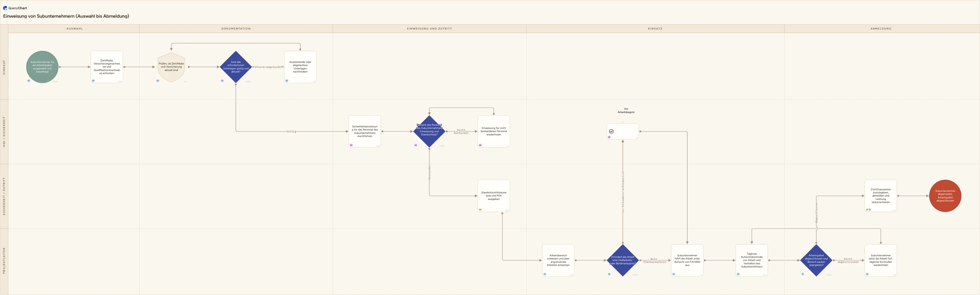This screenshot has height=295, width=980.
Task: Click the Gültig edge label
Action: click(x=291, y=131)
